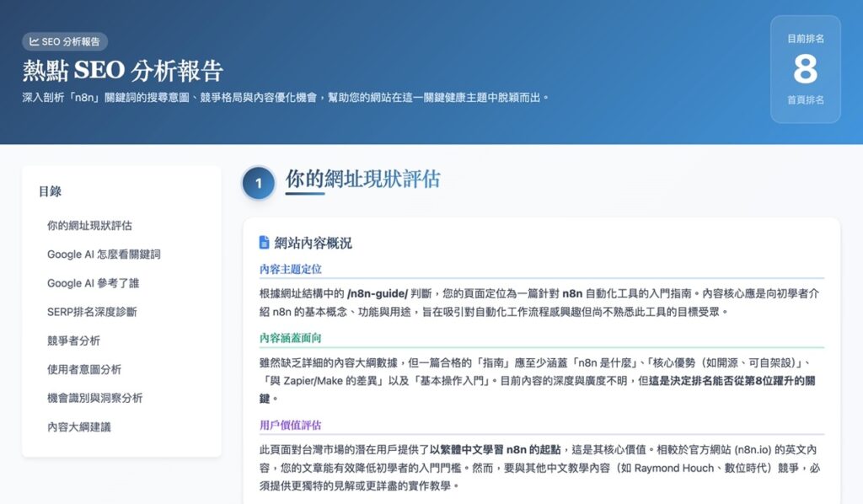Select SERP排名深度診斷 in the table of contents
This screenshot has height=504, width=863.
click(92, 312)
